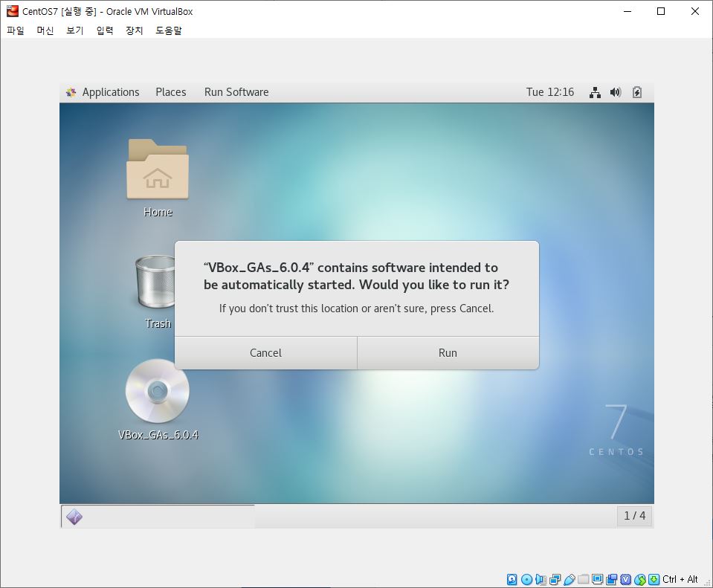Click the display status icon
The width and height of the screenshot is (713, 588).
598,579
